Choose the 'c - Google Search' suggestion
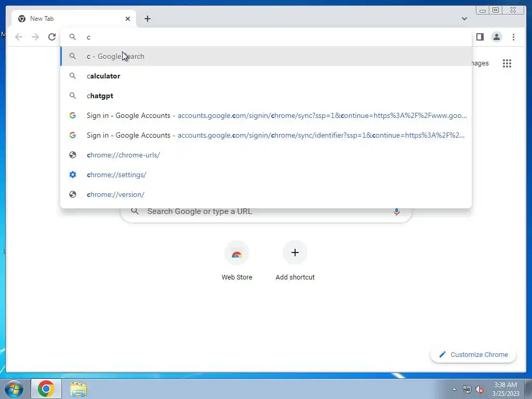The image size is (532, 399). tap(266, 56)
